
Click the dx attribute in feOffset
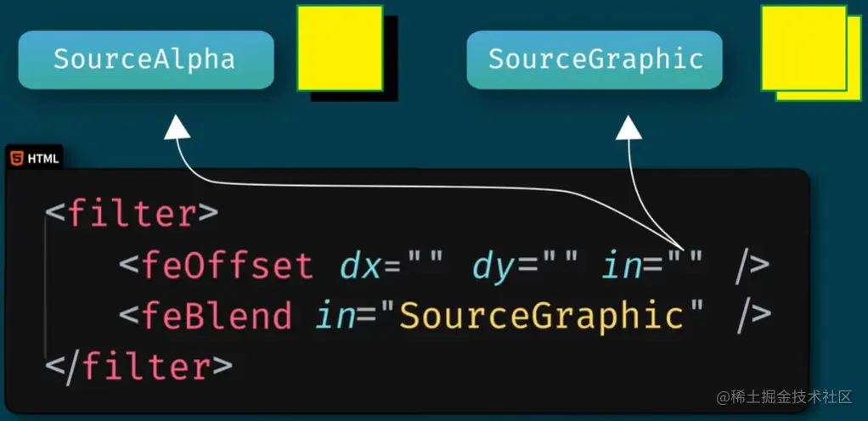(x=361, y=266)
